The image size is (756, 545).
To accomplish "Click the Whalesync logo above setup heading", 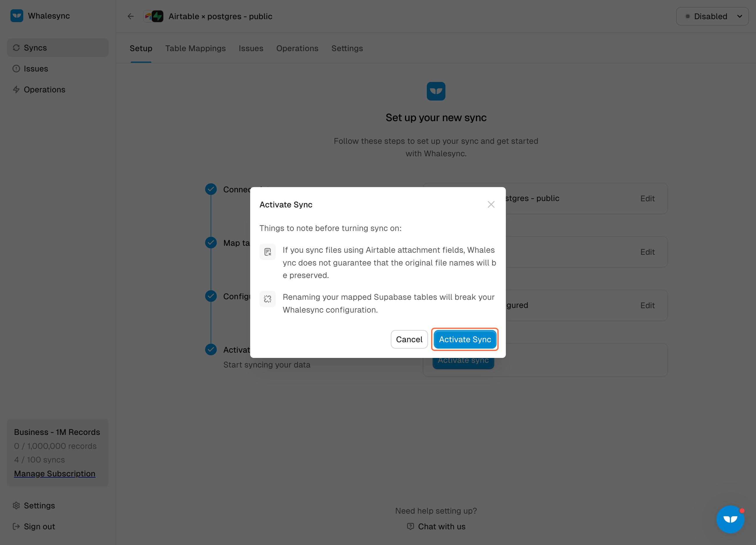I will click(436, 91).
